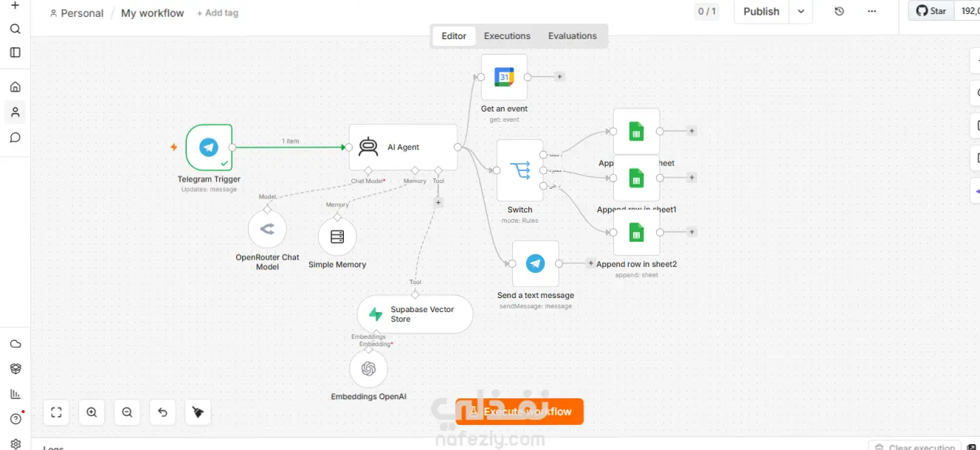Add a node after Append row in sheet2
This screenshot has width=980, height=450.
tap(691, 232)
